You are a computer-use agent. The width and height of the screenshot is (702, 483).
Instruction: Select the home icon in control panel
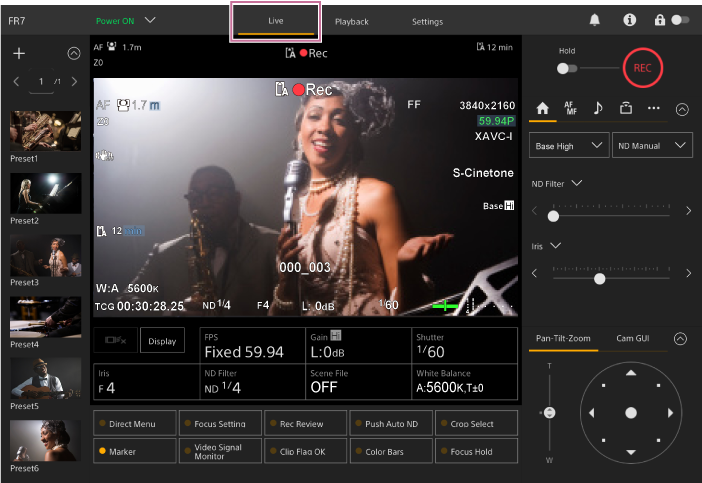coord(543,108)
